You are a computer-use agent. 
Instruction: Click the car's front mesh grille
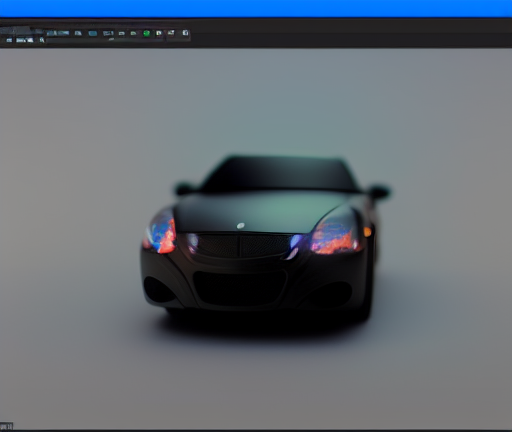pos(241,246)
